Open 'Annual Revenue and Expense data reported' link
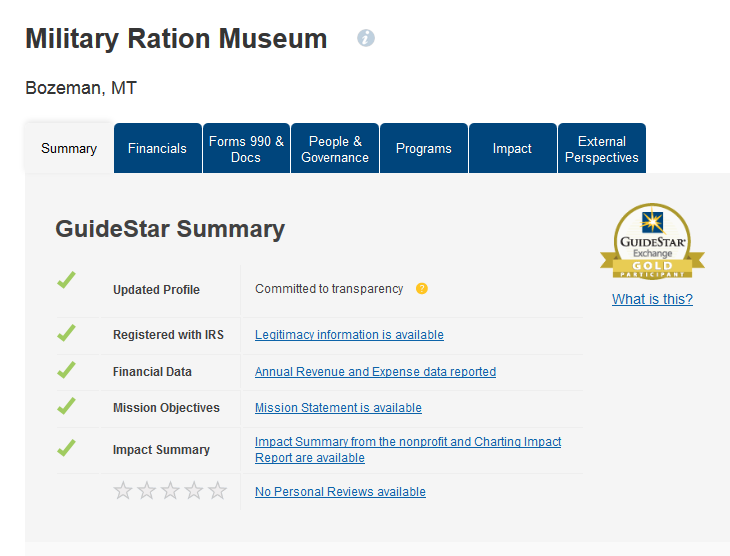Screen dimensions: 730x556 [375, 372]
